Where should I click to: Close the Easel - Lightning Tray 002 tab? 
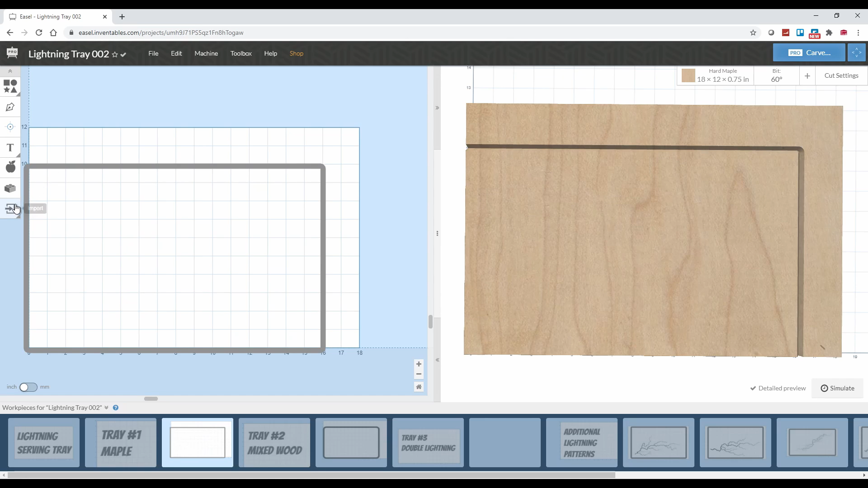click(x=105, y=17)
